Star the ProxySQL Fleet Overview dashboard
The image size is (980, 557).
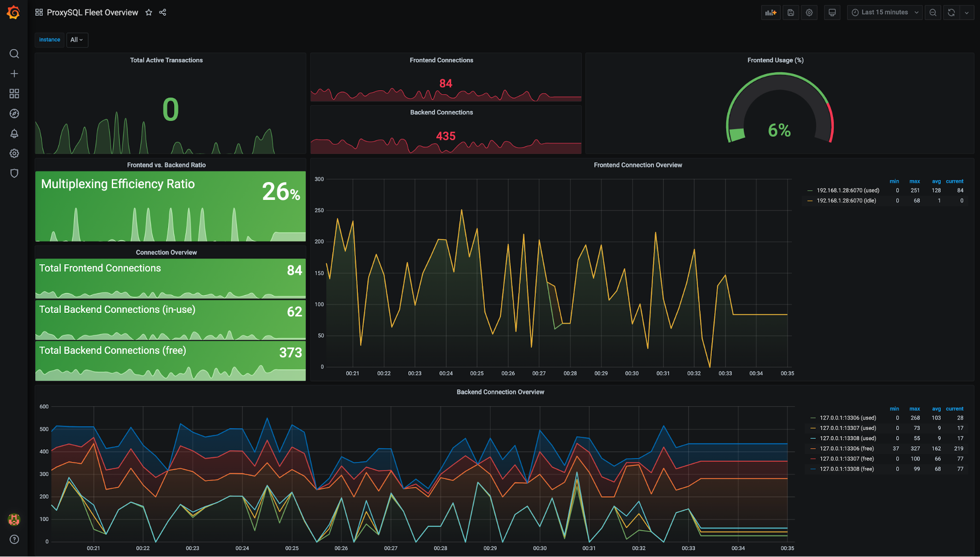pyautogui.click(x=149, y=12)
